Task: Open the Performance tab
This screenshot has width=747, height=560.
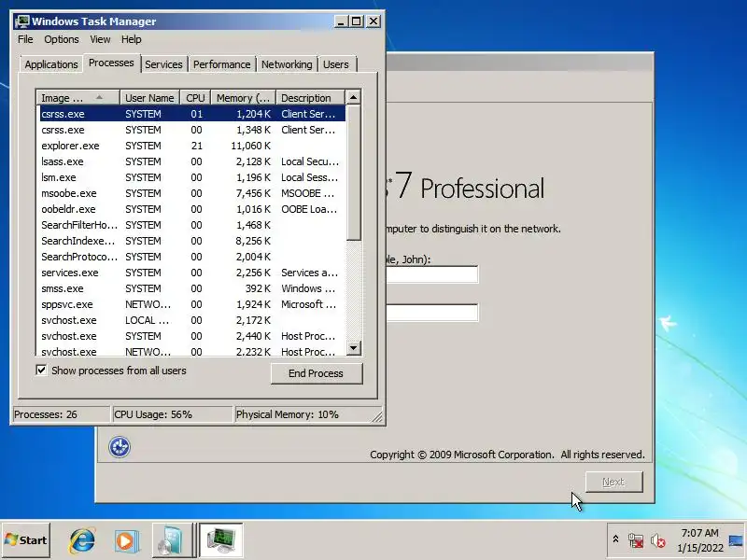Action: pos(221,64)
